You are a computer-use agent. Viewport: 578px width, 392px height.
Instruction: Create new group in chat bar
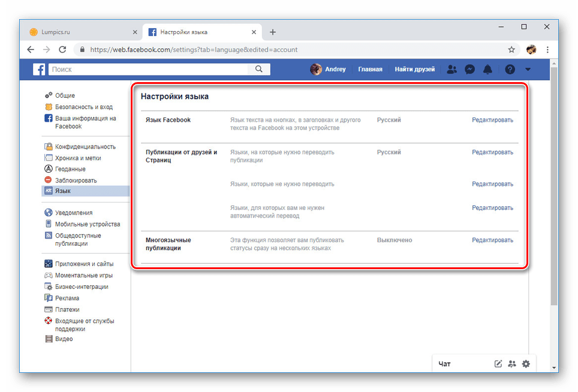click(511, 364)
